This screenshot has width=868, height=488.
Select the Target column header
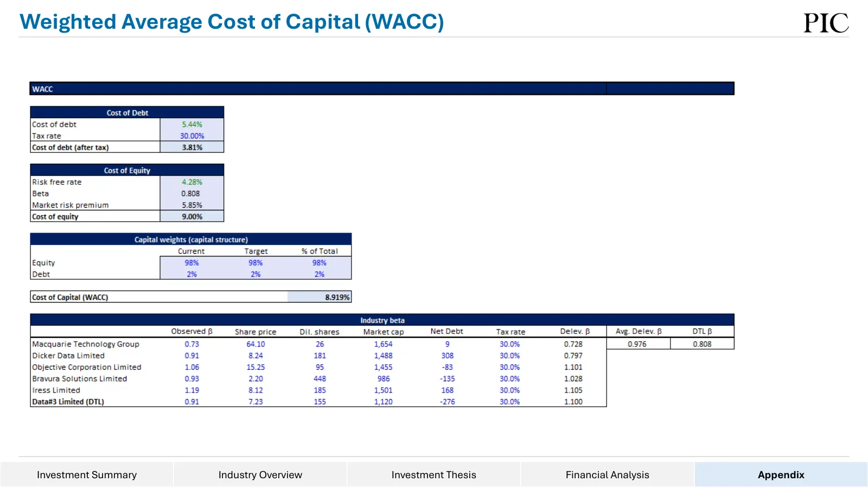(256, 252)
